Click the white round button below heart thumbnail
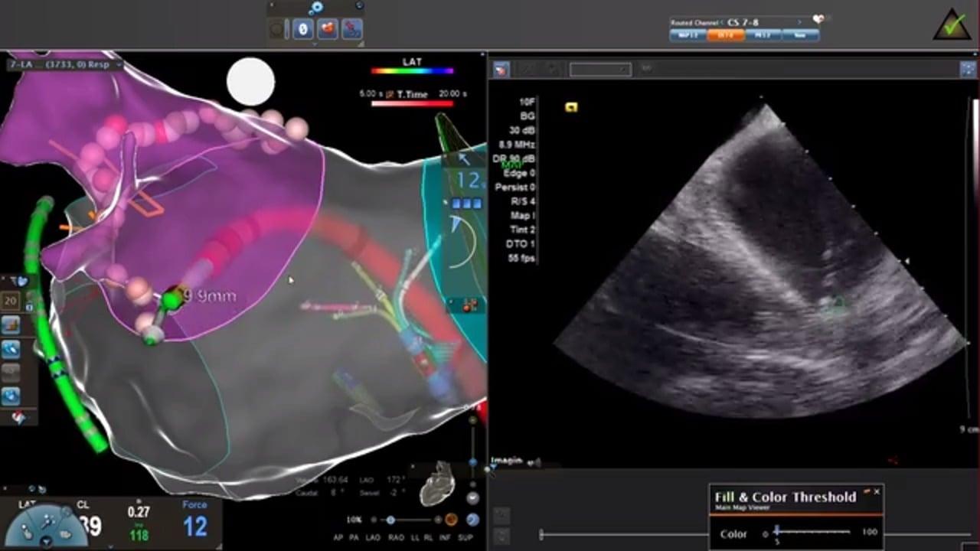 472,498
